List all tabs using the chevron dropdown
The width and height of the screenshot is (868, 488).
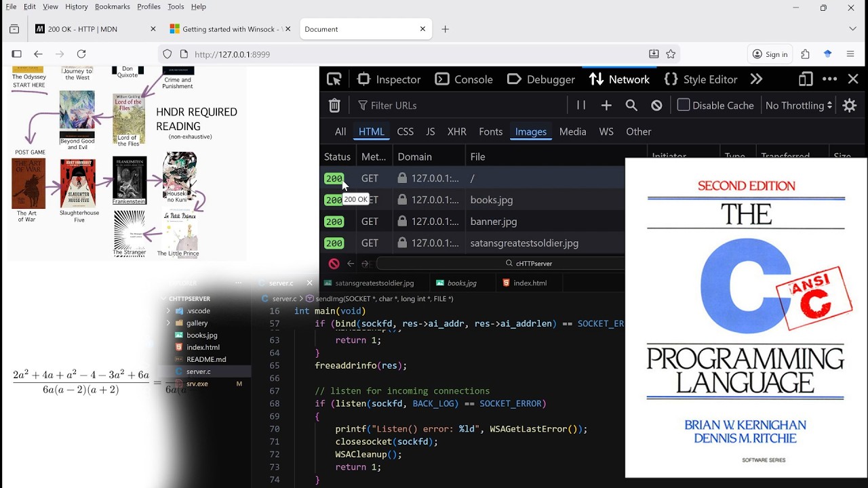tap(852, 29)
